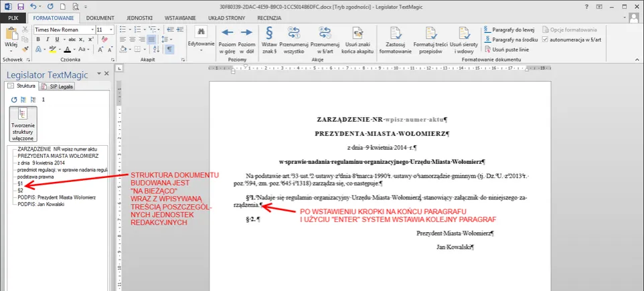Switch to the DOKUMENT ribbon tab
Image resolution: width=644 pixels, height=291 pixels.
click(100, 18)
